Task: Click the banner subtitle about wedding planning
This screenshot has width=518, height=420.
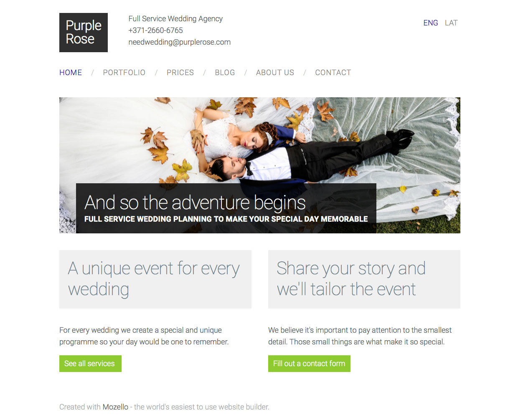Action: click(226, 219)
